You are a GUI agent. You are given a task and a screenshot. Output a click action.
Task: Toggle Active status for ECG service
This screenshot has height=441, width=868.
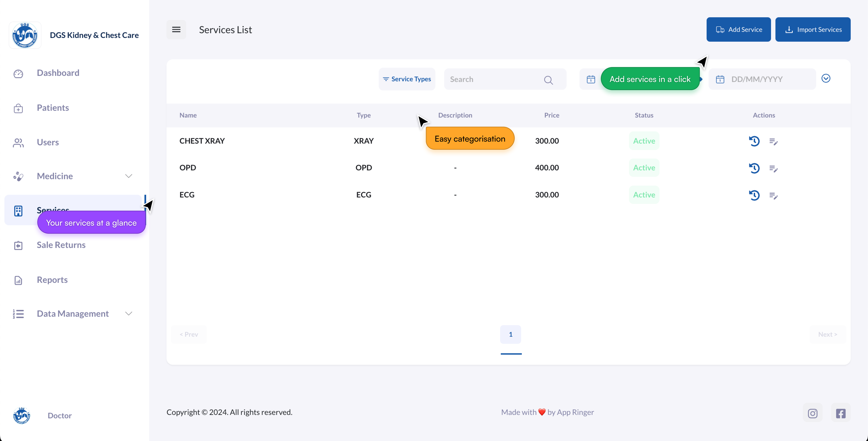pyautogui.click(x=644, y=195)
